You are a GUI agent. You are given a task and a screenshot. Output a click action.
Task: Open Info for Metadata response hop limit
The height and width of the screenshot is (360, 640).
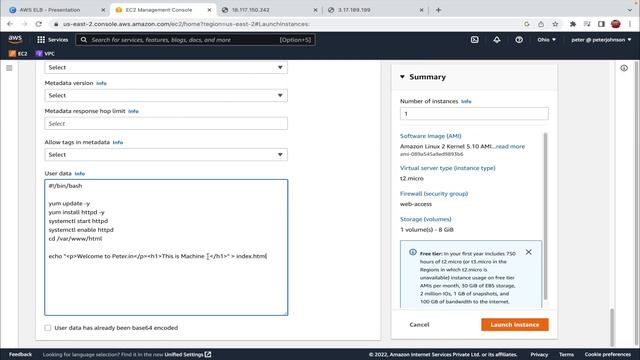pos(133,111)
